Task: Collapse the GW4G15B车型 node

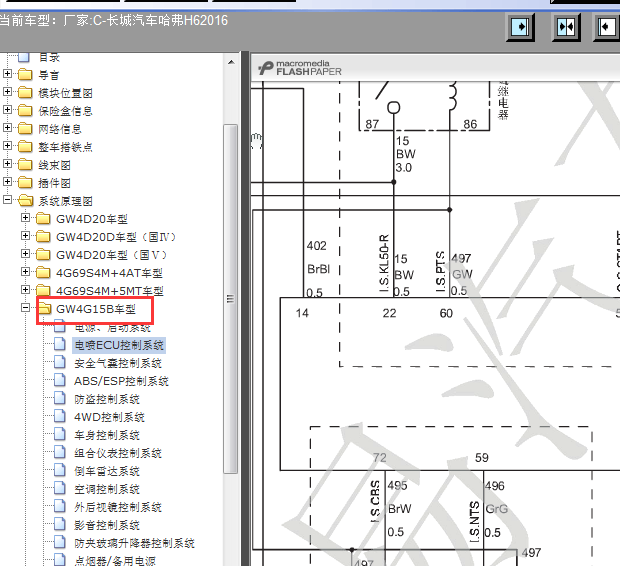Action: pos(25,307)
